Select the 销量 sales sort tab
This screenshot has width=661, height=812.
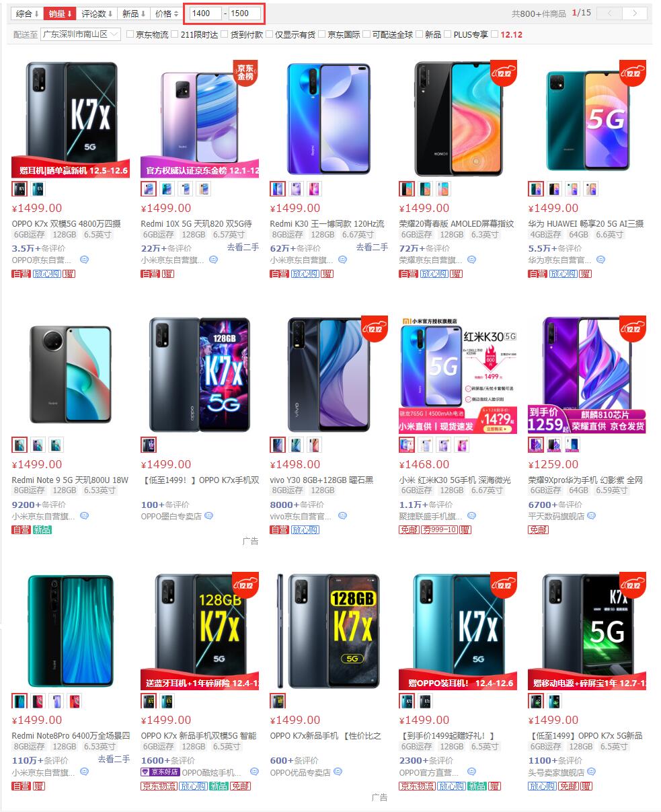pyautogui.click(x=61, y=13)
